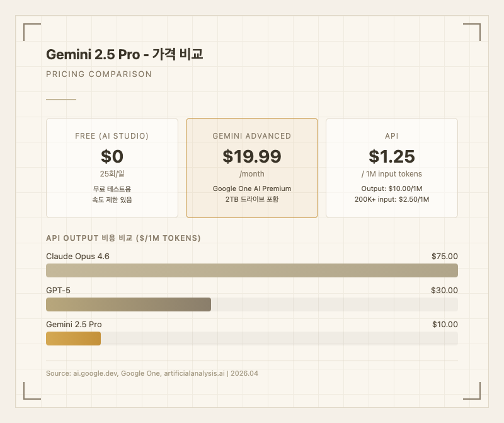Click the Claude Opus 4.6 cost bar
The width and height of the screenshot is (504, 423).
(252, 270)
